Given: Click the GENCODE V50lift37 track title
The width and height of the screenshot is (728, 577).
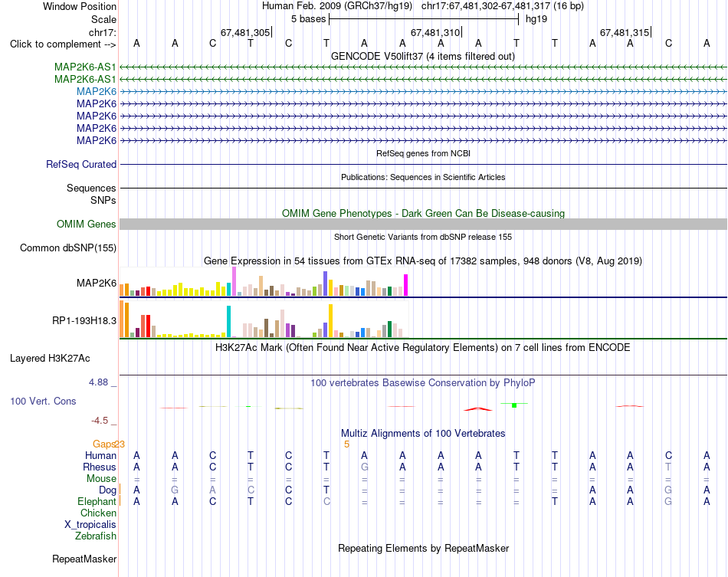Looking at the screenshot, I should [x=423, y=56].
